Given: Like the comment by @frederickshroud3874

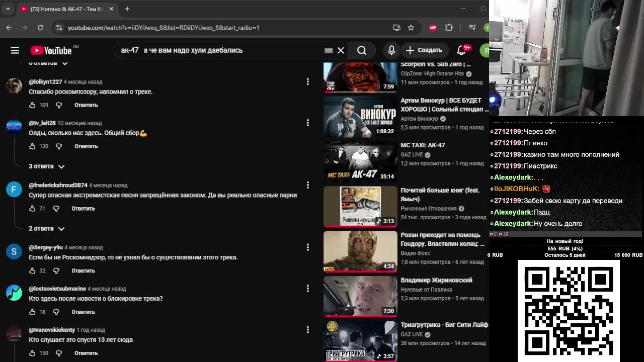Looking at the screenshot, I should pyautogui.click(x=32, y=209).
